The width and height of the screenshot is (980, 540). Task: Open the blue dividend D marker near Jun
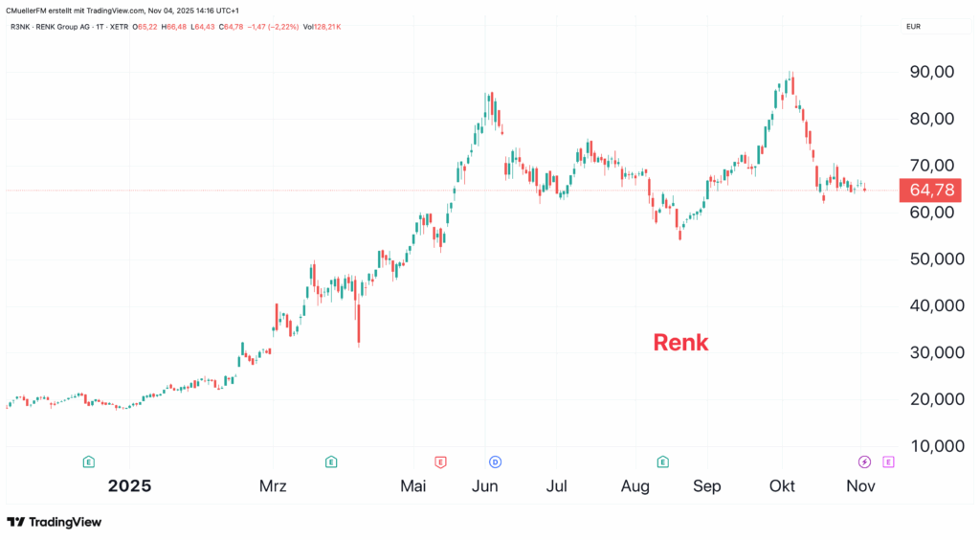(496, 461)
